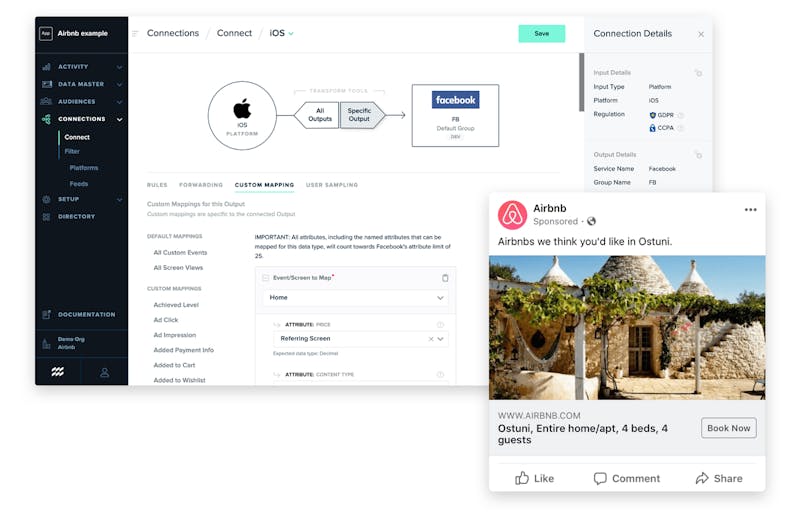
Task: Click the copy icon next to Output Details
Action: (x=698, y=155)
